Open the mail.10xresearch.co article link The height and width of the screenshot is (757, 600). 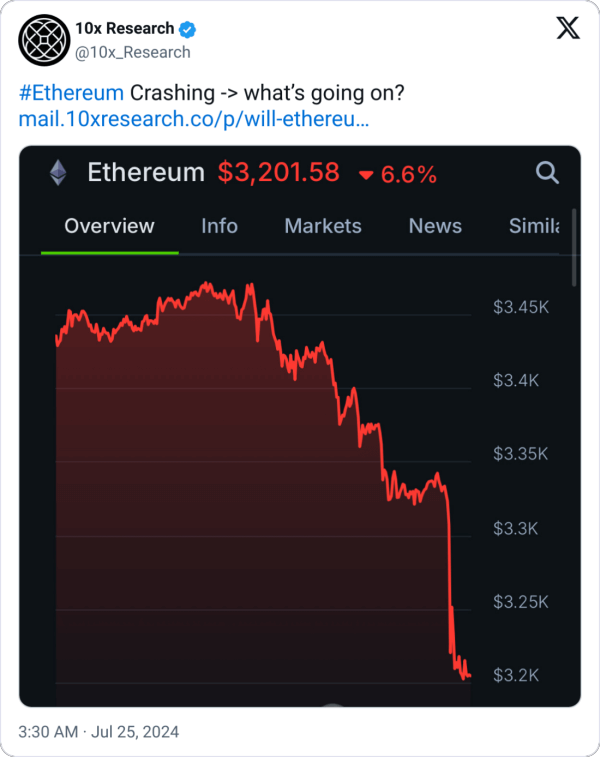click(194, 120)
